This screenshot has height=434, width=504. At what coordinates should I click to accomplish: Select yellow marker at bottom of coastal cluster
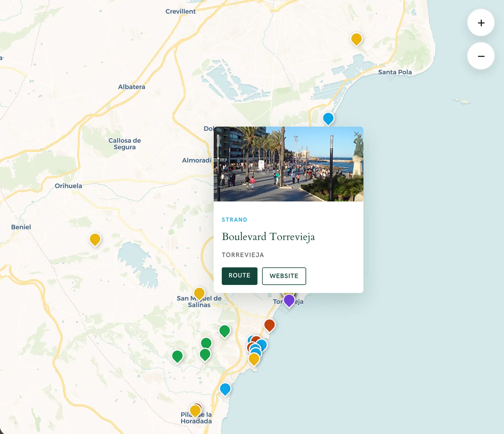[254, 359]
